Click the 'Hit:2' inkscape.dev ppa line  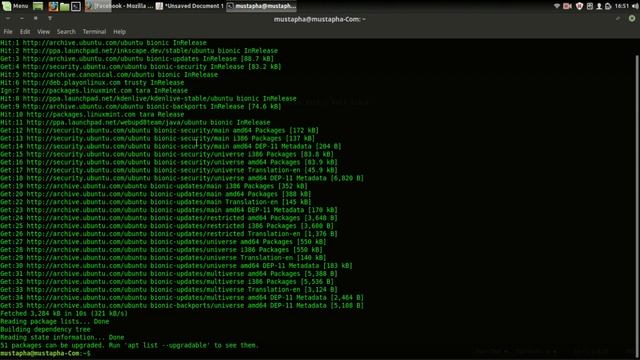click(x=139, y=51)
